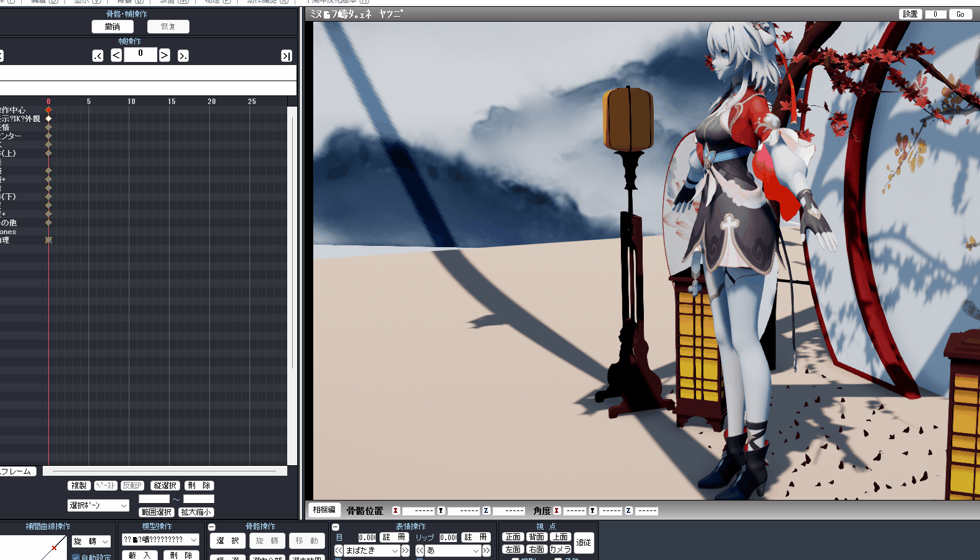Image resolution: width=980 pixels, height=560 pixels.
Task: Switch to 正面 front view
Action: click(x=513, y=537)
